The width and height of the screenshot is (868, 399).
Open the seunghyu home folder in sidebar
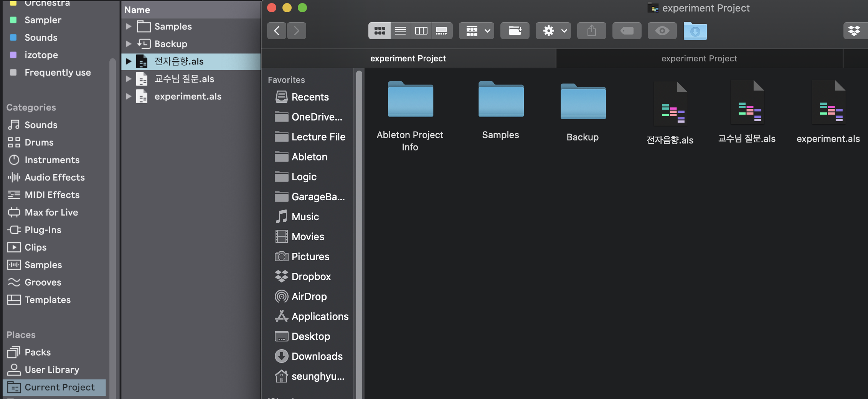310,376
